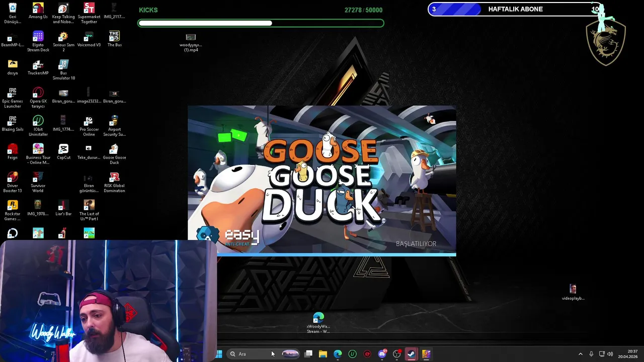Open File Explorer from the taskbar
The height and width of the screenshot is (362, 644).
click(x=323, y=354)
